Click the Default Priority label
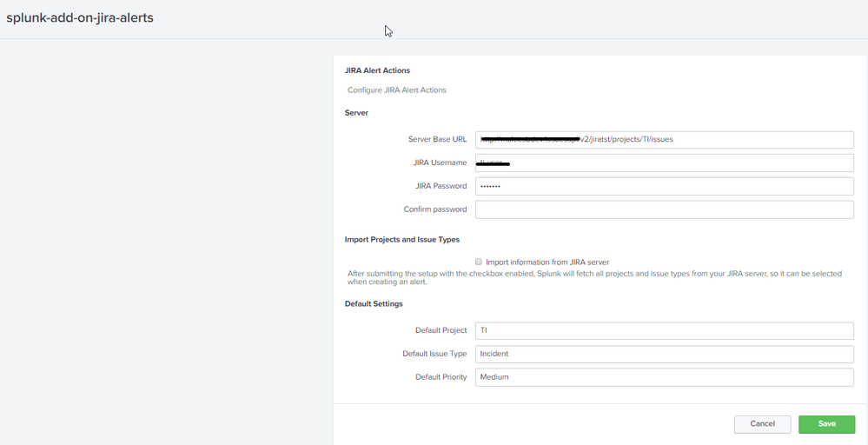Viewport: 868px width, 445px height. (441, 377)
